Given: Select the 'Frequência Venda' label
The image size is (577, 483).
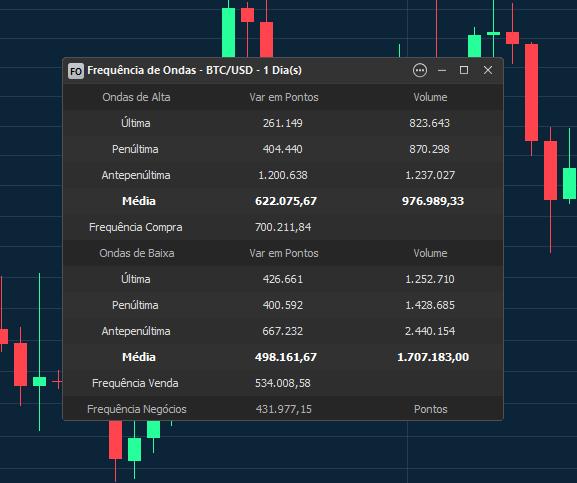Looking at the screenshot, I should [x=135, y=383].
